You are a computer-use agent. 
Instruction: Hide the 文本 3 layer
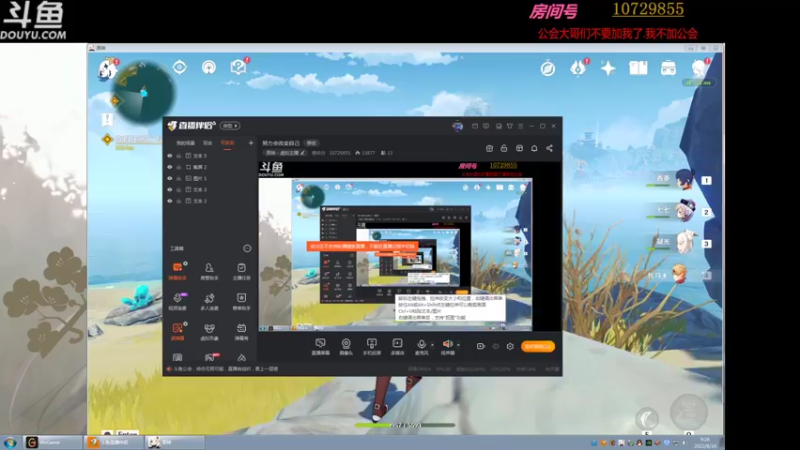click(170, 189)
